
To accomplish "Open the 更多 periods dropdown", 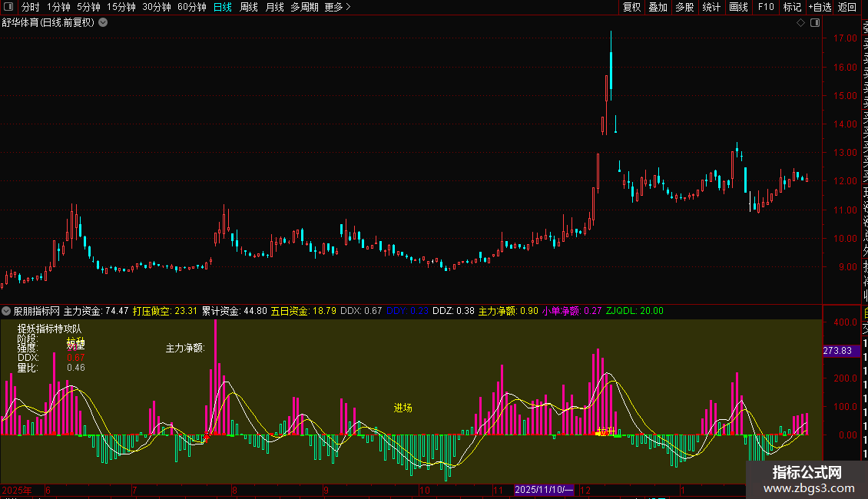I will [337, 7].
